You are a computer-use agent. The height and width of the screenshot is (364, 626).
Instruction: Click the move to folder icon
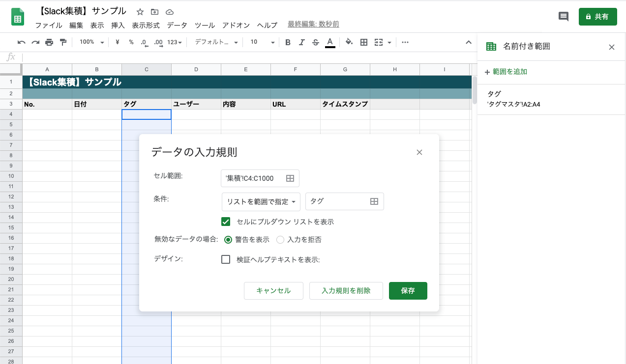coord(155,12)
